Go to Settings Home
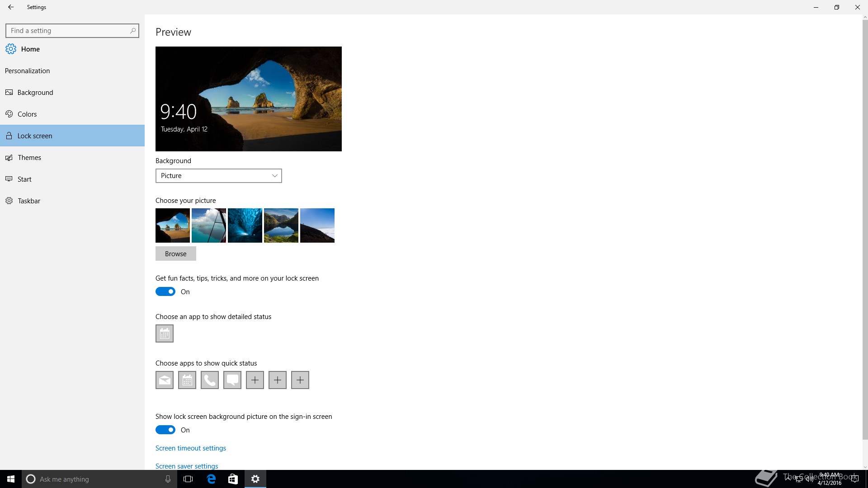This screenshot has width=868, height=488. click(30, 49)
